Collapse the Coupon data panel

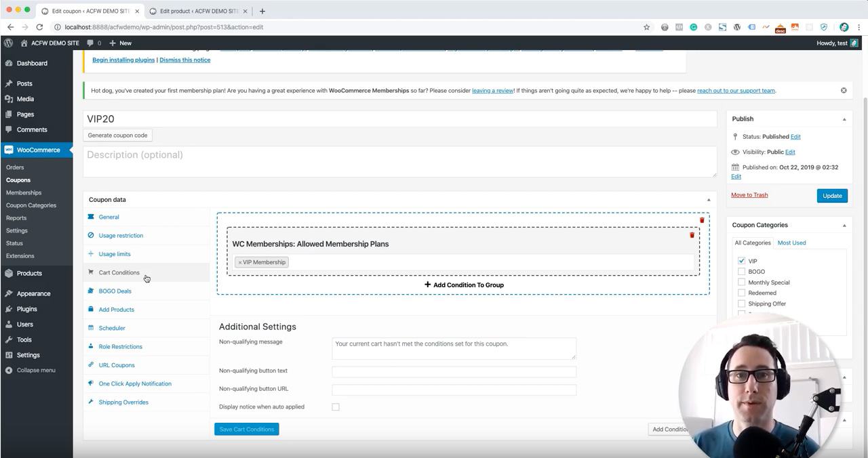tap(709, 200)
